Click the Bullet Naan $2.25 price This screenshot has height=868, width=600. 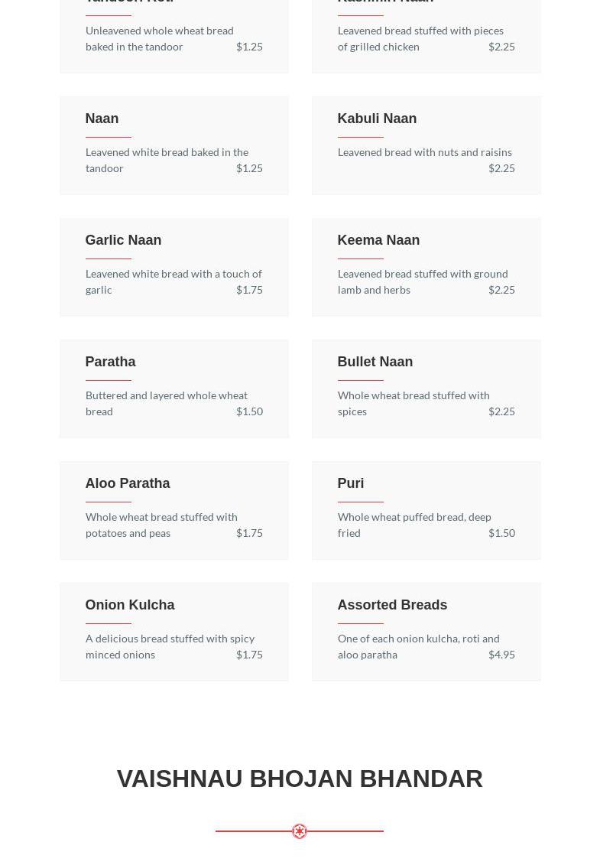tap(501, 411)
